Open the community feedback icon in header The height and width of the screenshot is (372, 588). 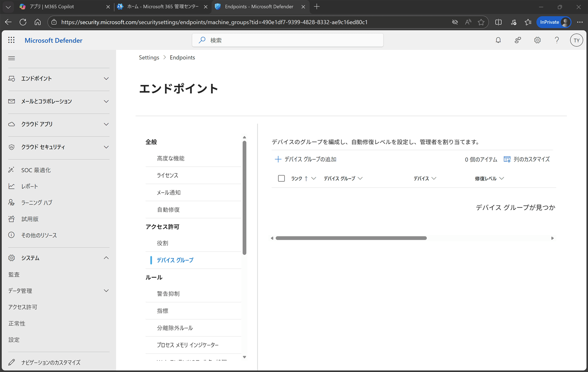[x=518, y=40]
